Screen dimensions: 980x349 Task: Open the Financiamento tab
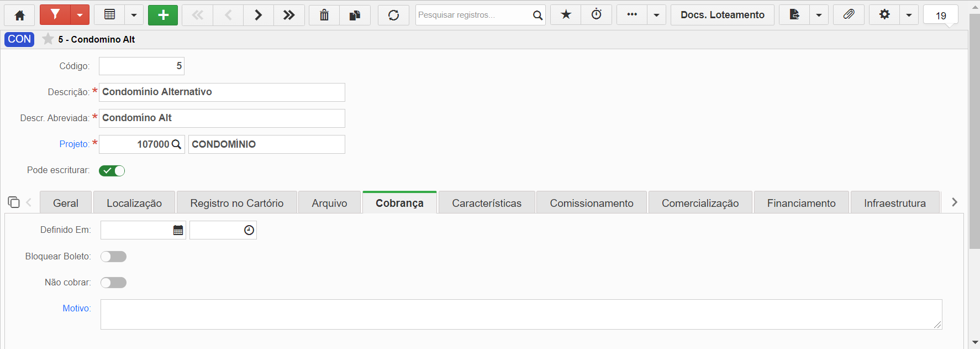[801, 203]
